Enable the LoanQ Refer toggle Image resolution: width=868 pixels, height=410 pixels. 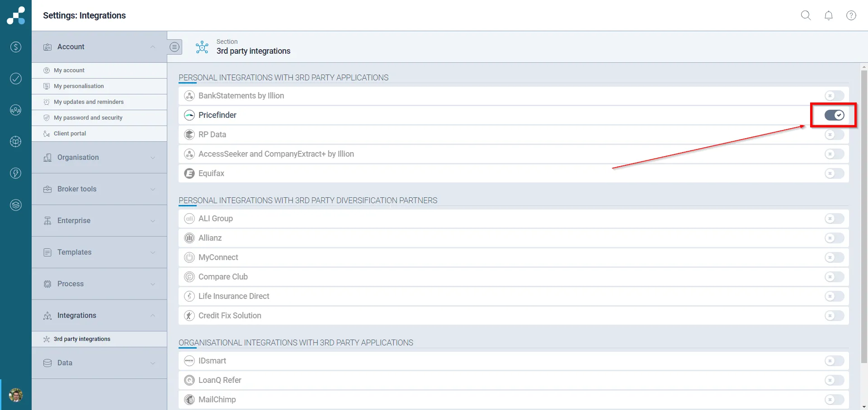point(834,380)
